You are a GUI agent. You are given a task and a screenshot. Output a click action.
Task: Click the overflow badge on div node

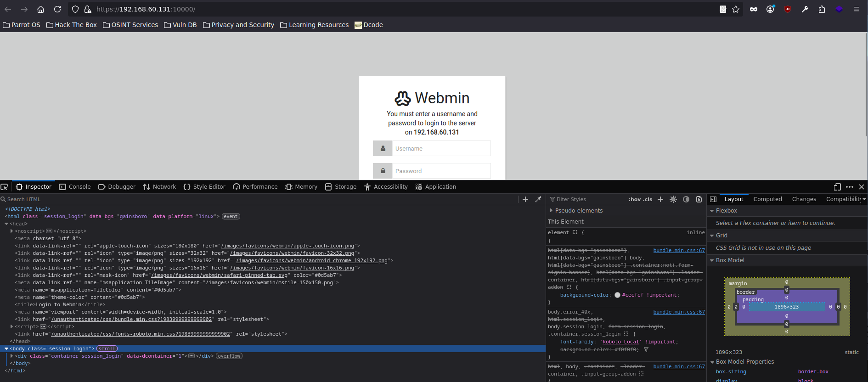pos(229,356)
